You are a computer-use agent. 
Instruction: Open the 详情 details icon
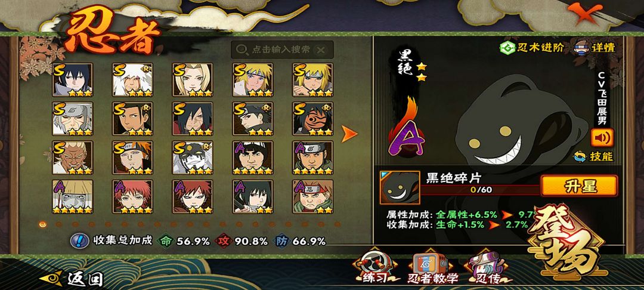(x=581, y=48)
